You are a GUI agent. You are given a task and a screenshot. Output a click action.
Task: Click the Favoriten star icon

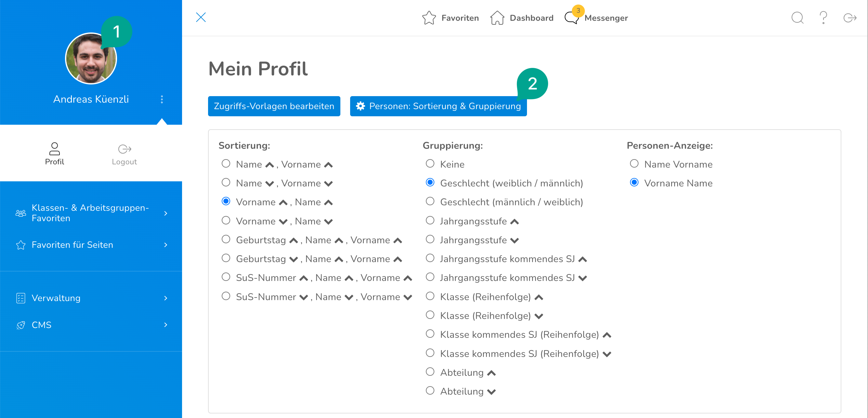coord(428,18)
